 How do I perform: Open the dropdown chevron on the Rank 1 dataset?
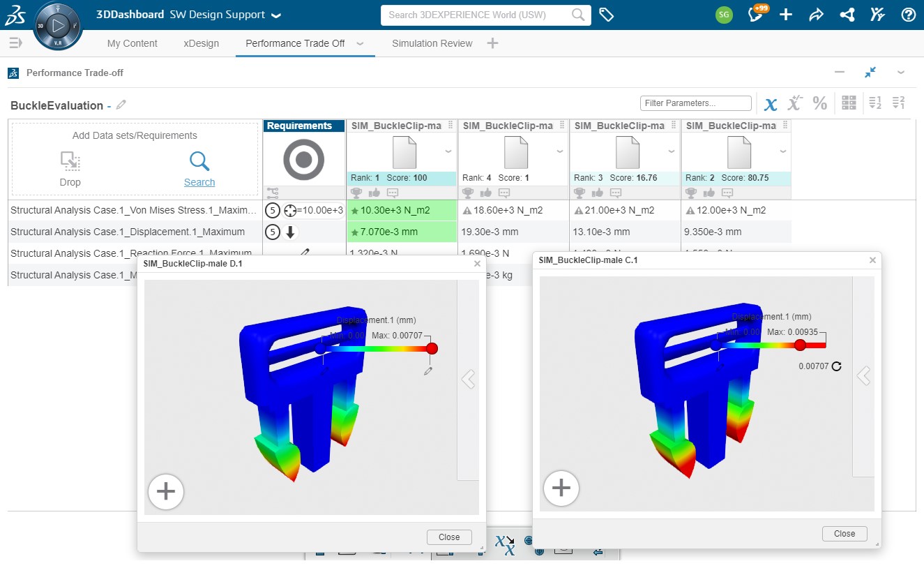448,151
